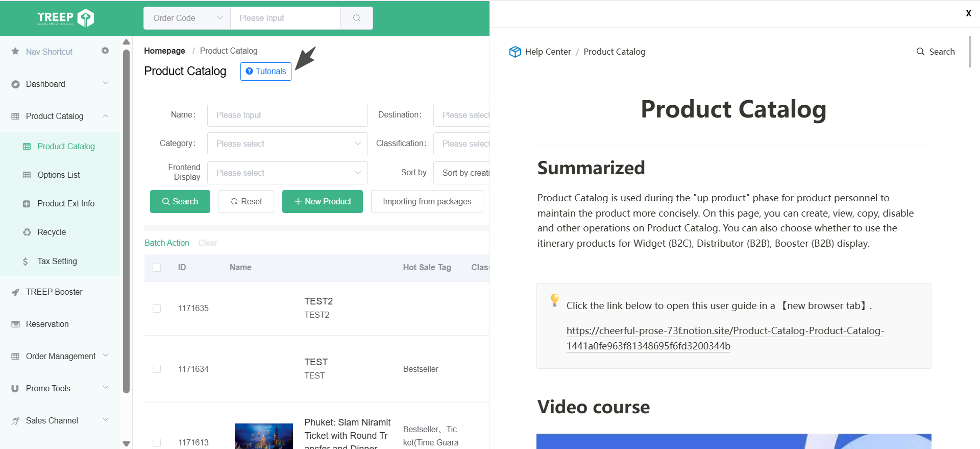This screenshot has width=980, height=449.
Task: Expand the Dashboard menu chevron
Action: [106, 83]
